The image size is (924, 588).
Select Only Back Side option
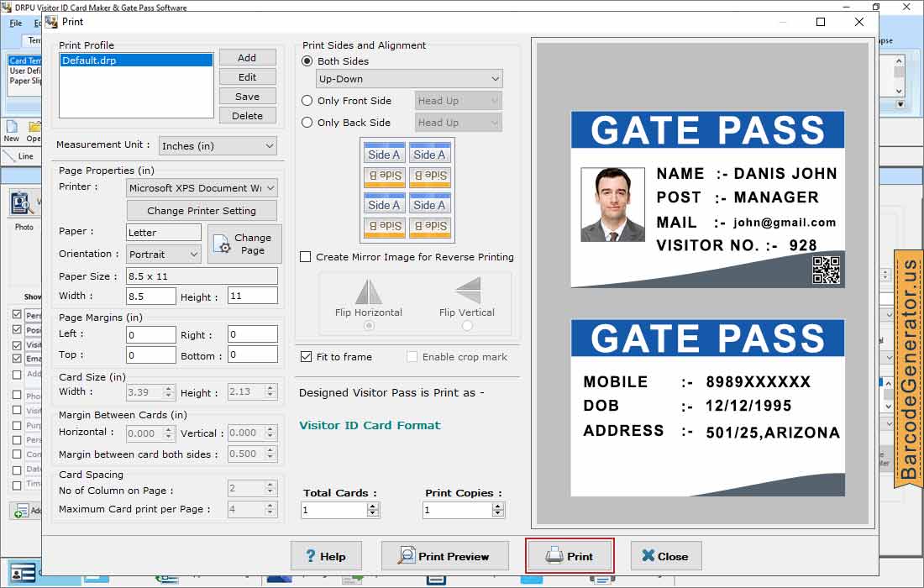(x=307, y=123)
